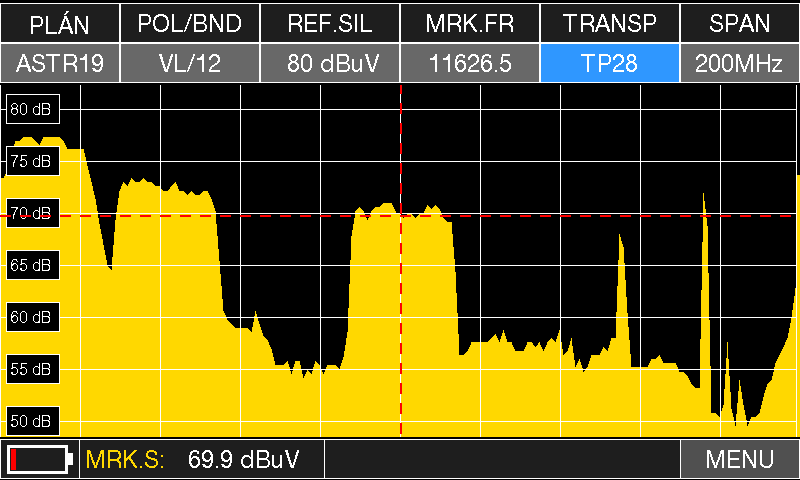This screenshot has width=800, height=480.
Task: Click the 69.9 dBuV marker reading
Action: 243,459
